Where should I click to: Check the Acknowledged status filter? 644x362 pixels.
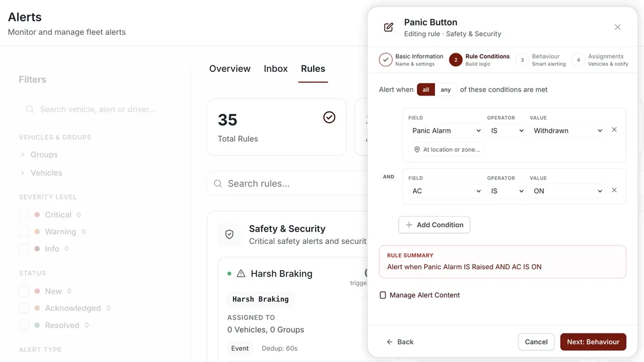(x=24, y=308)
